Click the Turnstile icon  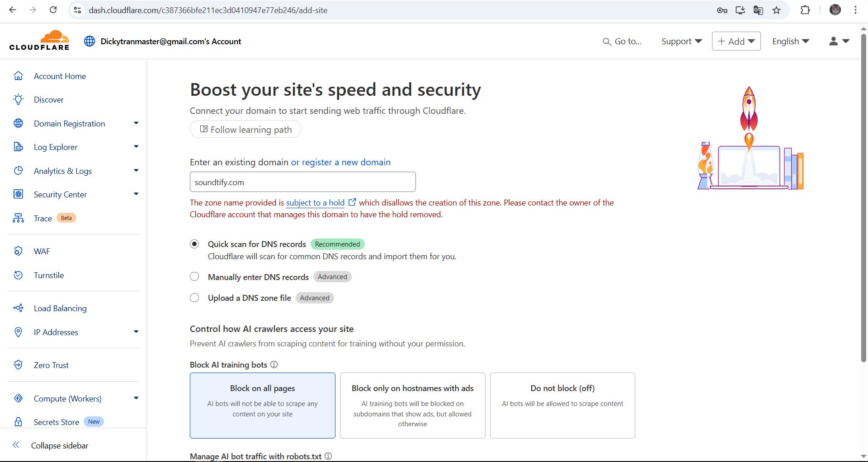(18, 275)
